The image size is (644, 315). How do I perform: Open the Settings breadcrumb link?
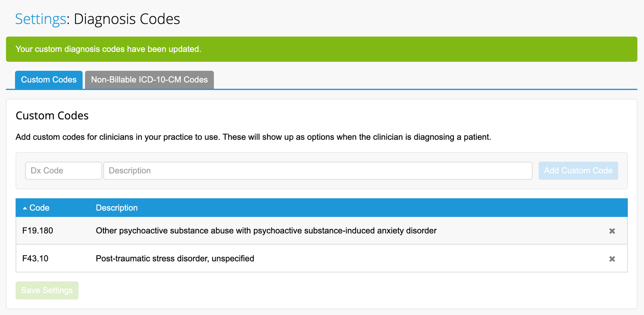coord(41,19)
